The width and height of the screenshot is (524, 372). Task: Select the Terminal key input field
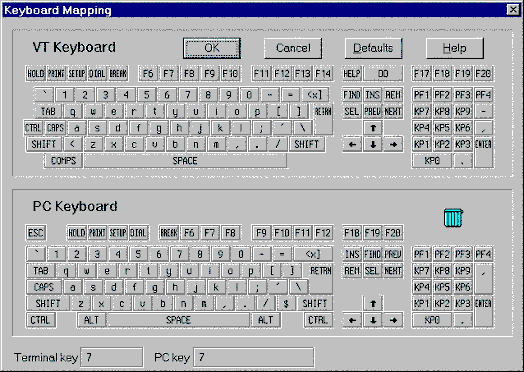pyautogui.click(x=112, y=357)
